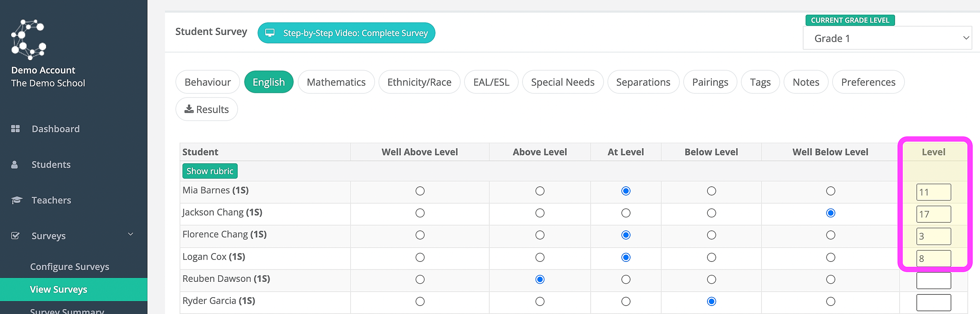Click student name Jackson Chang (1S)

click(222, 212)
